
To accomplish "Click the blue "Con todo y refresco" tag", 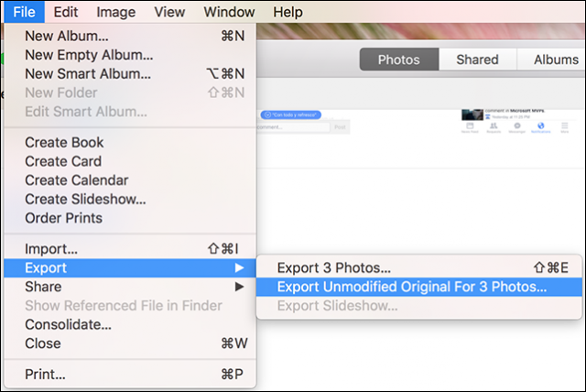I will point(292,114).
